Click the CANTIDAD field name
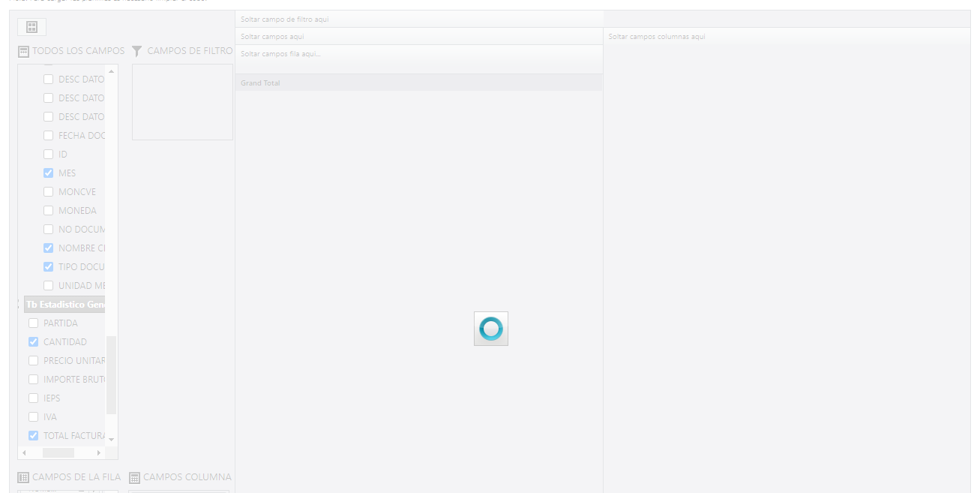The image size is (980, 493). pos(65,342)
